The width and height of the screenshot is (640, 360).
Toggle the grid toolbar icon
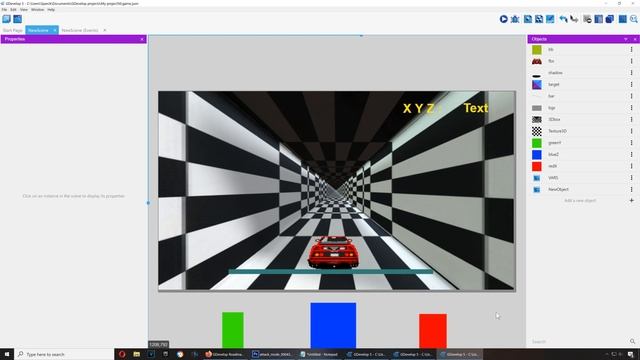pos(622,19)
